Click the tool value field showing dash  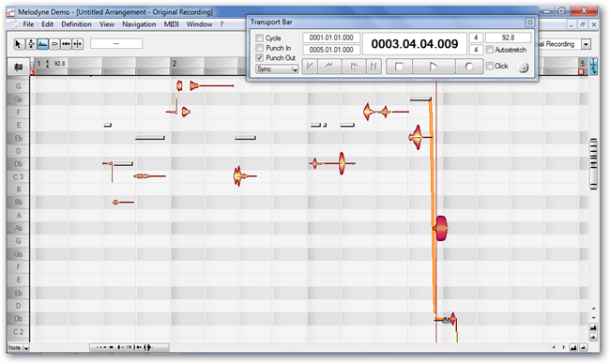click(x=116, y=43)
